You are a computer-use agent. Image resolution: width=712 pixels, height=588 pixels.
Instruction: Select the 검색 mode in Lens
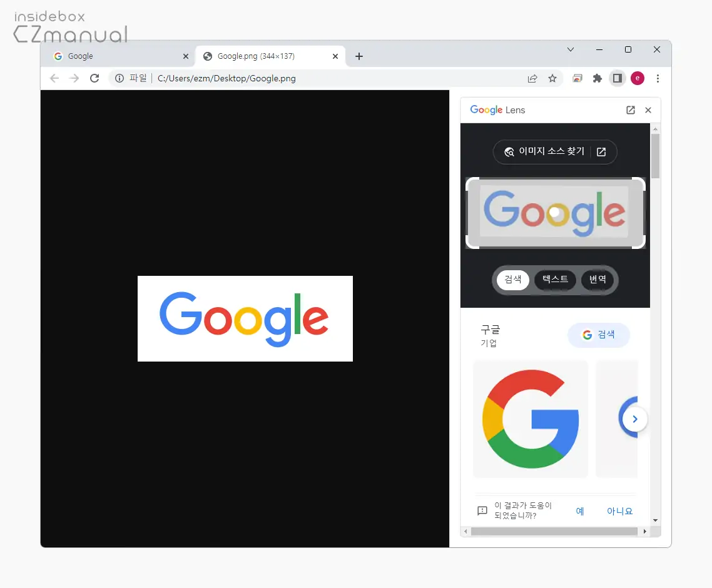[x=512, y=280]
